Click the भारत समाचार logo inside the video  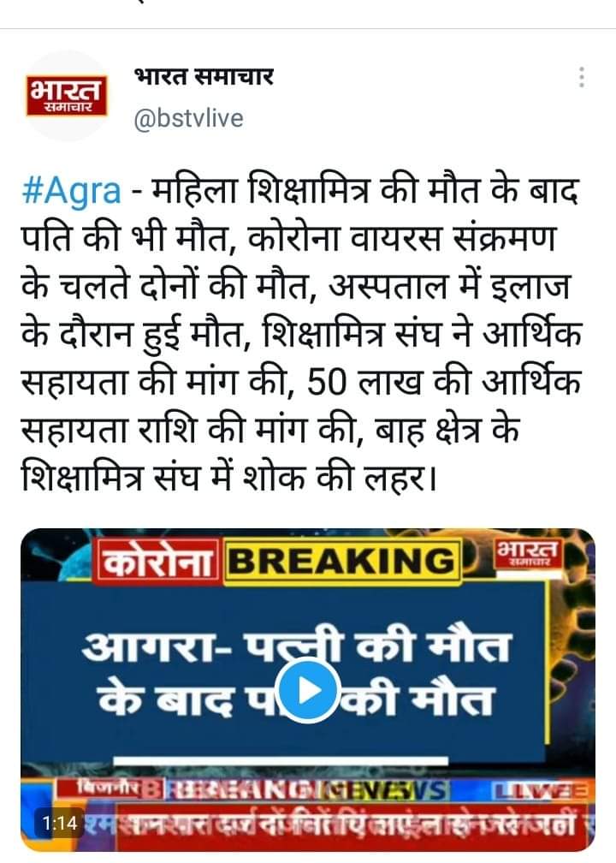pos(529,554)
